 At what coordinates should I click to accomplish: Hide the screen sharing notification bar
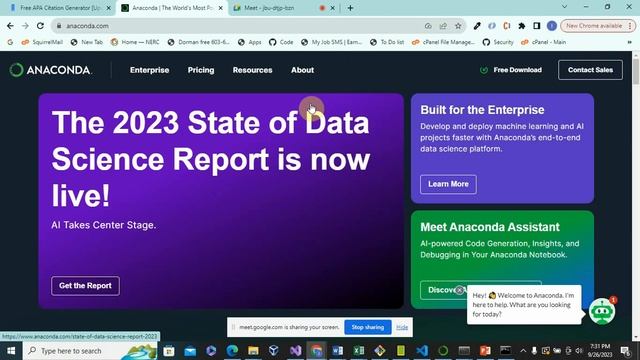[x=402, y=327]
